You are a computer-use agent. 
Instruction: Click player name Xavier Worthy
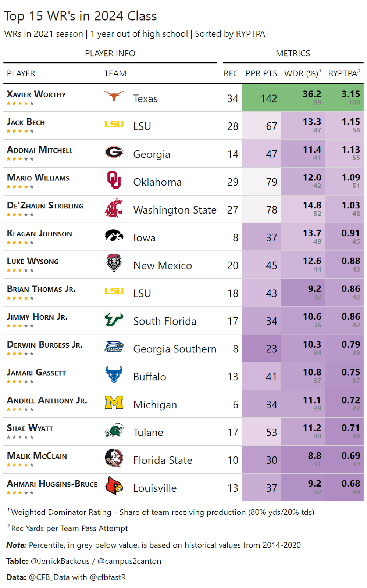(36, 94)
